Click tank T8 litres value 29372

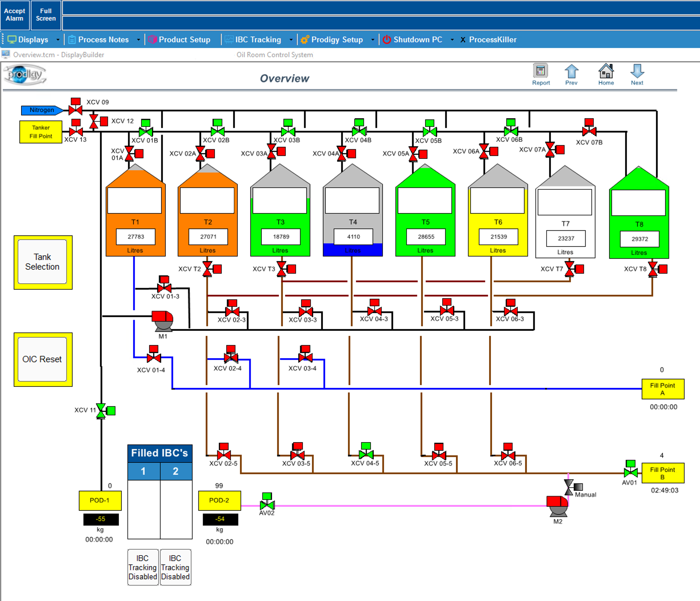pyautogui.click(x=639, y=239)
